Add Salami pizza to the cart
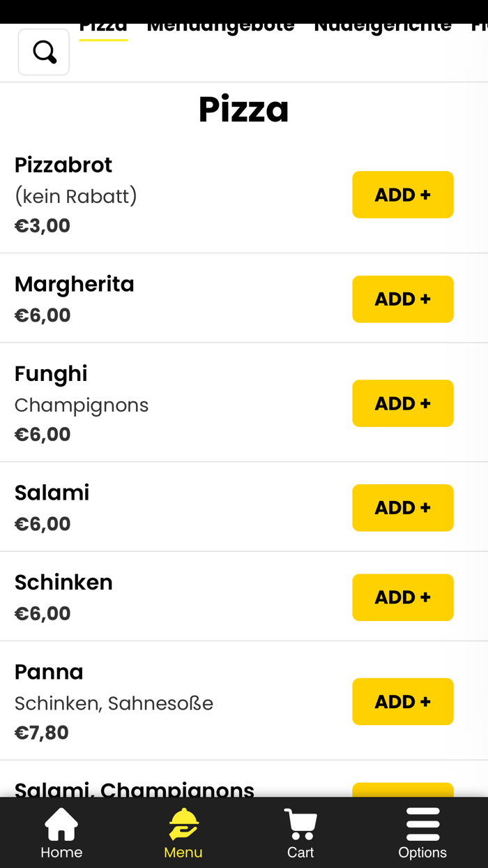Viewport: 488px width, 868px height. click(402, 508)
